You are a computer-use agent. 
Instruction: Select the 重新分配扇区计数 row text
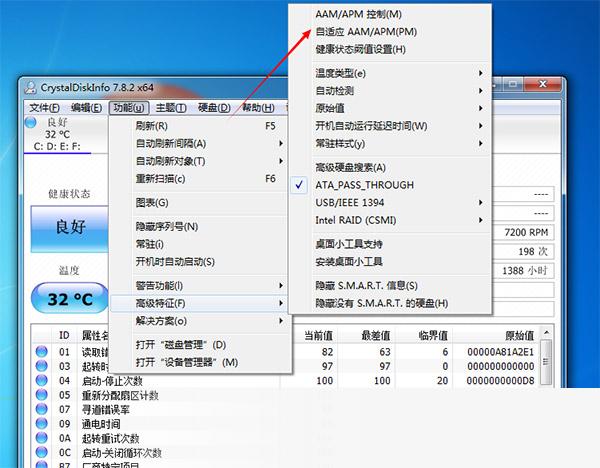coord(120,395)
